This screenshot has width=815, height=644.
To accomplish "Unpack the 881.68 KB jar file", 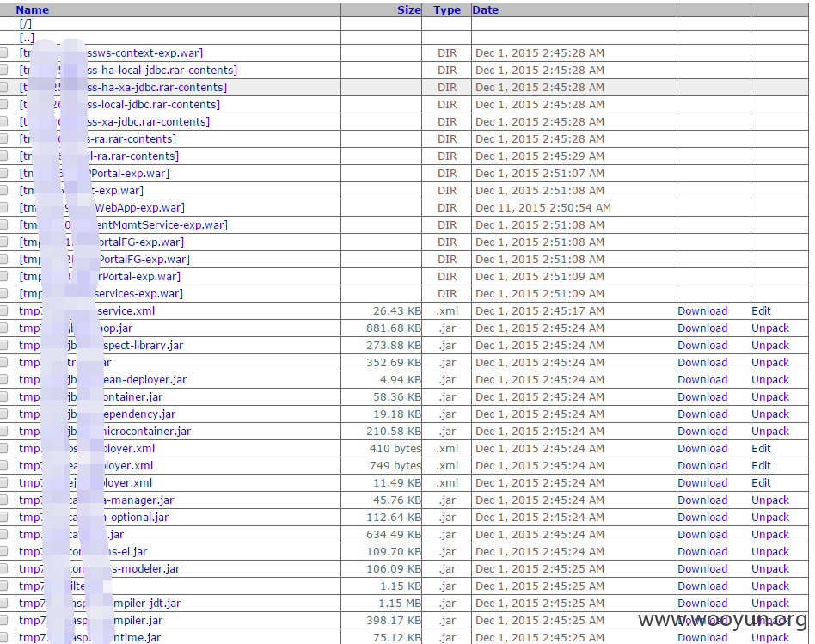I will coord(770,328).
